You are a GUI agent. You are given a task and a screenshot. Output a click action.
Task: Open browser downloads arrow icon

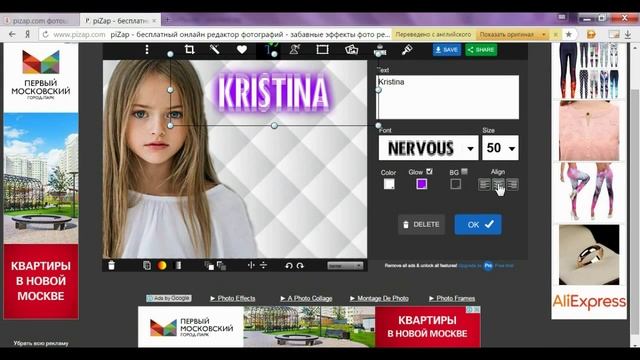click(628, 35)
